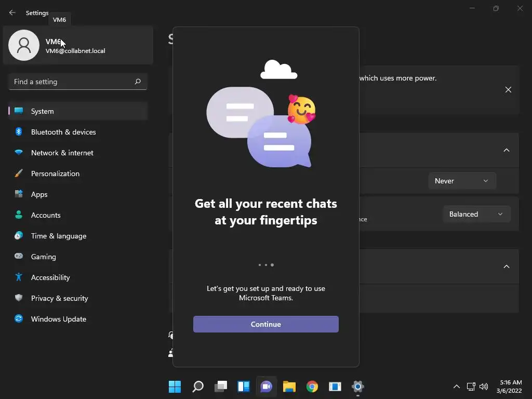Open Windows Update settings
532x399 pixels.
pos(78,319)
